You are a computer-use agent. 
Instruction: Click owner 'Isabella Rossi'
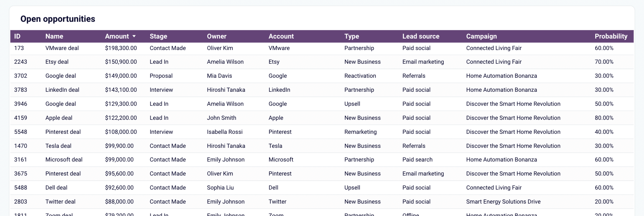pyautogui.click(x=225, y=132)
